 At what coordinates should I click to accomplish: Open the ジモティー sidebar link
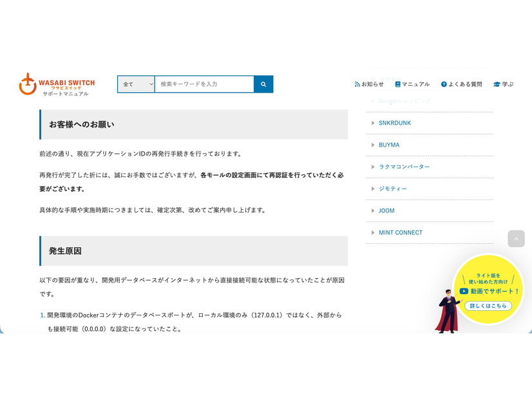[x=392, y=189]
